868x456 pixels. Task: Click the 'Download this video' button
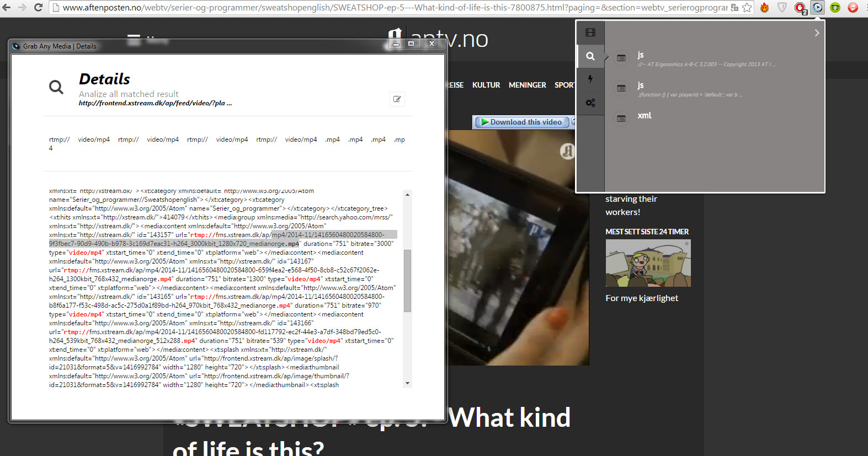point(521,122)
